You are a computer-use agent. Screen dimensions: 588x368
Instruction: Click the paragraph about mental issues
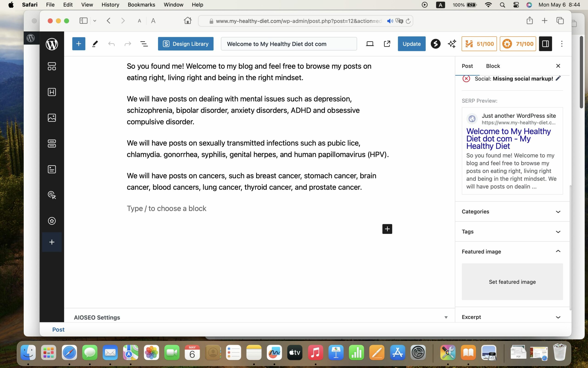pyautogui.click(x=243, y=110)
